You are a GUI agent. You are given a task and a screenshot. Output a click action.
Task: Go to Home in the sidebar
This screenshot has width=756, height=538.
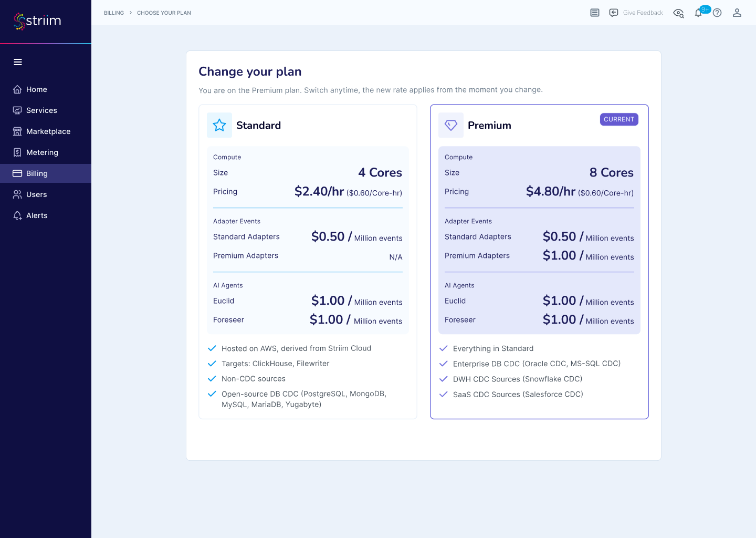46,89
